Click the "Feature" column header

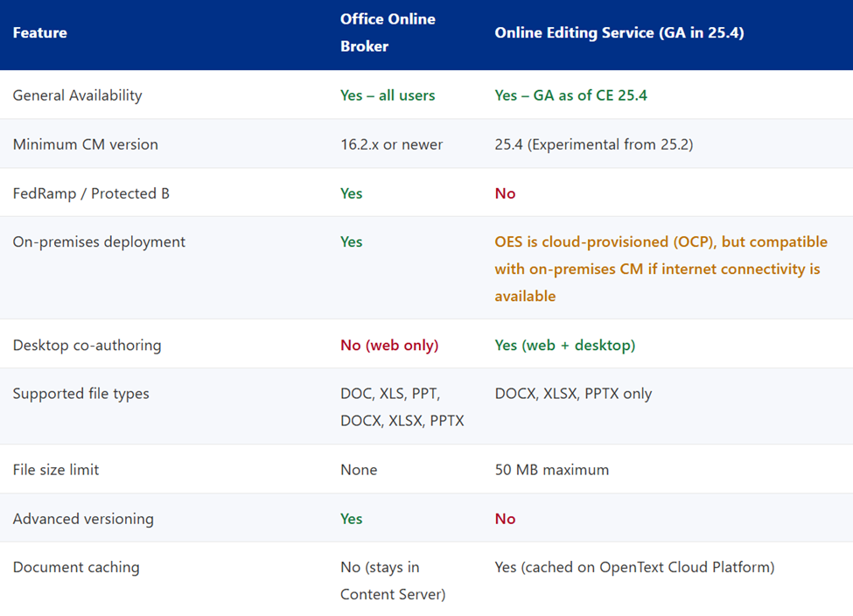39,33
